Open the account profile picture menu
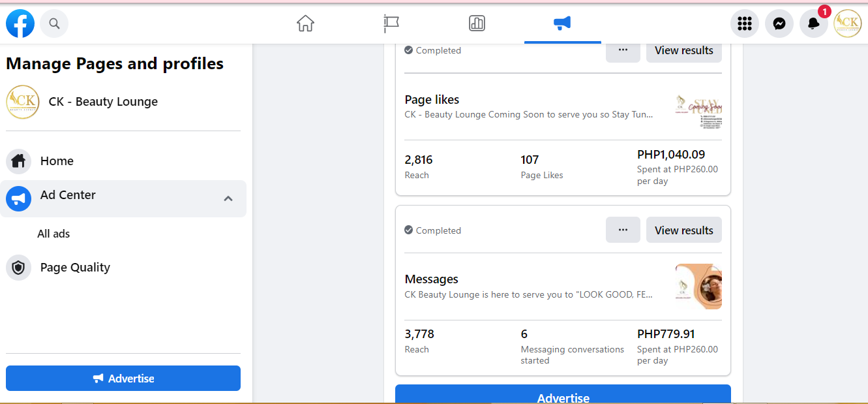Viewport: 868px width, 404px height. tap(848, 24)
